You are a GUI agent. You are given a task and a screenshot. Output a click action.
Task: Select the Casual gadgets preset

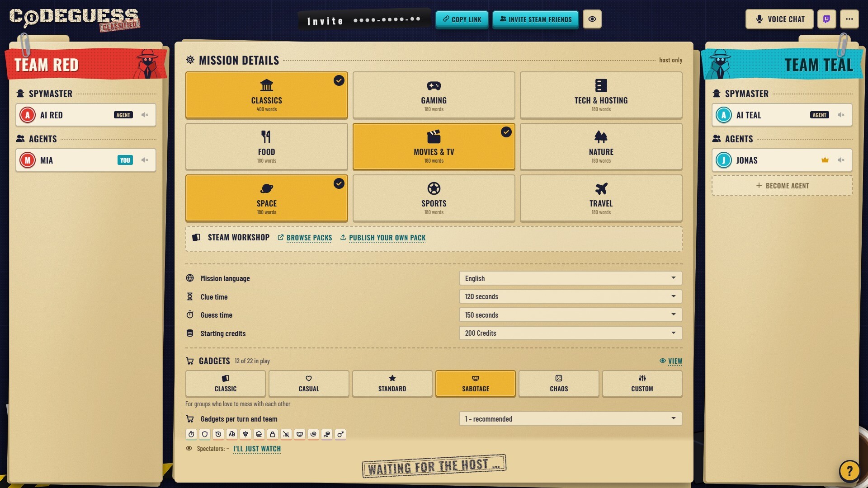309,384
